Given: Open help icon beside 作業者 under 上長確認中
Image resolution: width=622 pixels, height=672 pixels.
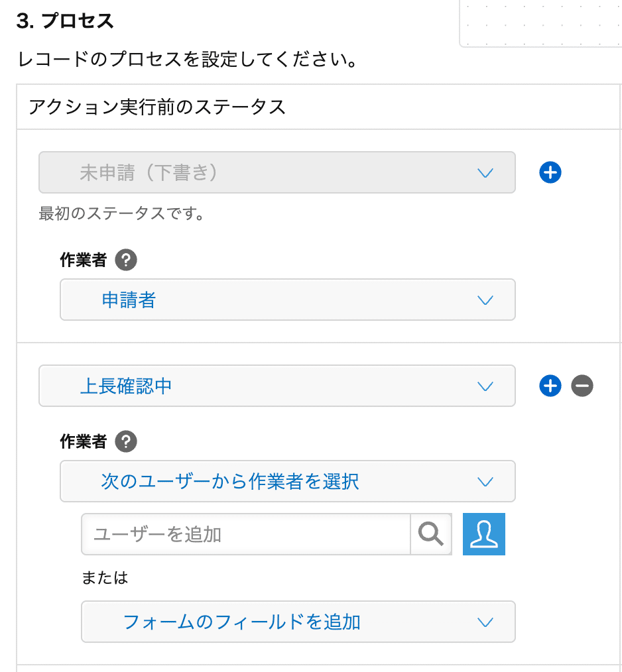Looking at the screenshot, I should (126, 441).
